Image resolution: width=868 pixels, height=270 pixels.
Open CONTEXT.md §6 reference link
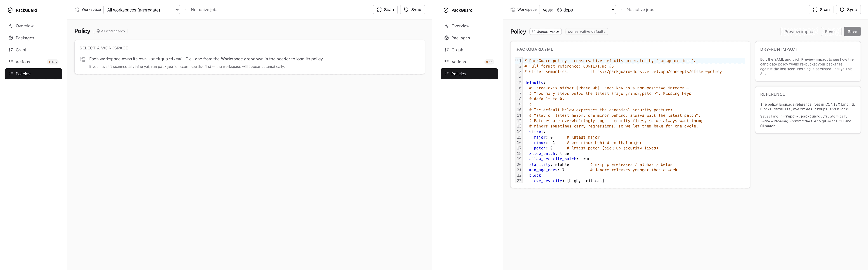pos(839,104)
